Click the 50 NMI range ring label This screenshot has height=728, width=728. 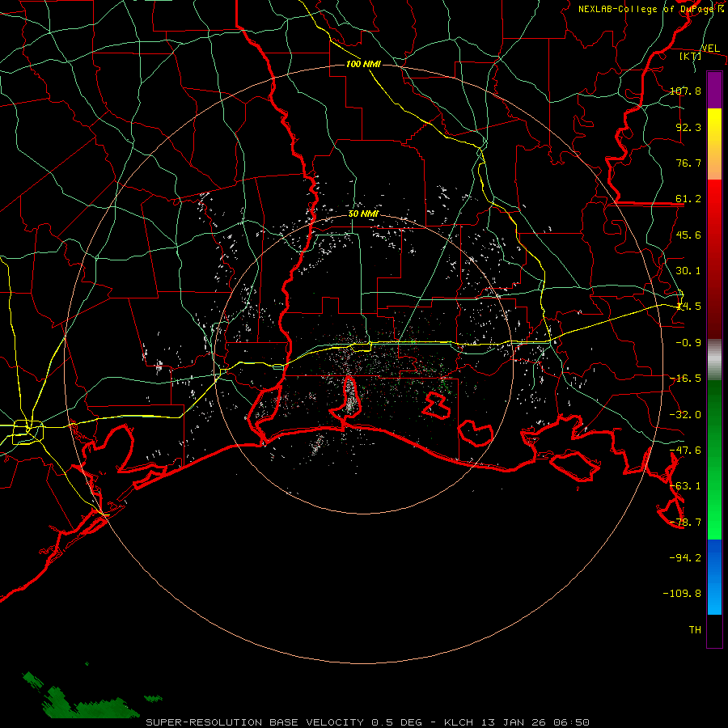click(x=363, y=214)
